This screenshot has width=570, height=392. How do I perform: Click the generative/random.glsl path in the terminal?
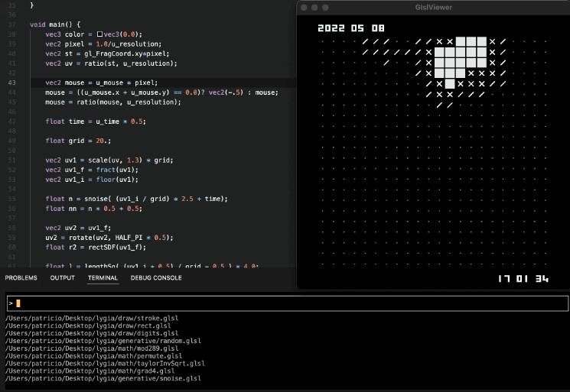point(103,341)
